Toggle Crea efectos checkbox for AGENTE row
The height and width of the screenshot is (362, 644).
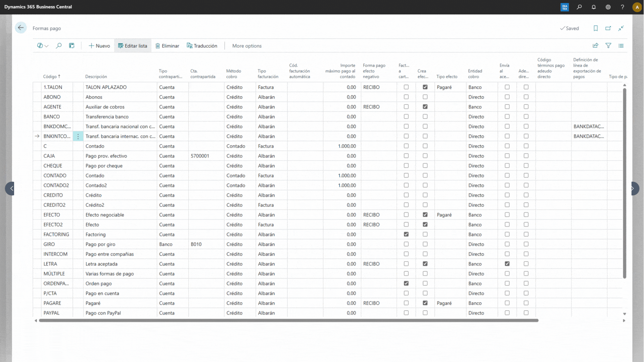[x=425, y=107]
